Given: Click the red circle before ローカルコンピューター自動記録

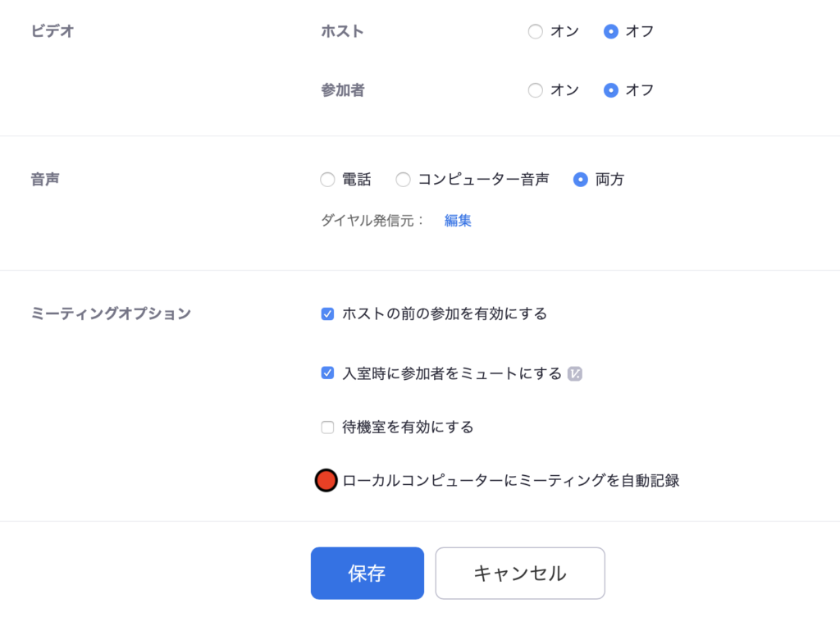Looking at the screenshot, I should (x=326, y=480).
